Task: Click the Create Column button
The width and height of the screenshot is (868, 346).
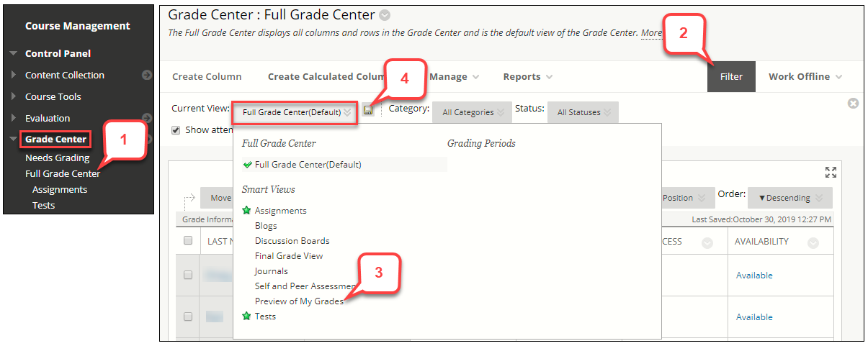Action: click(x=207, y=77)
